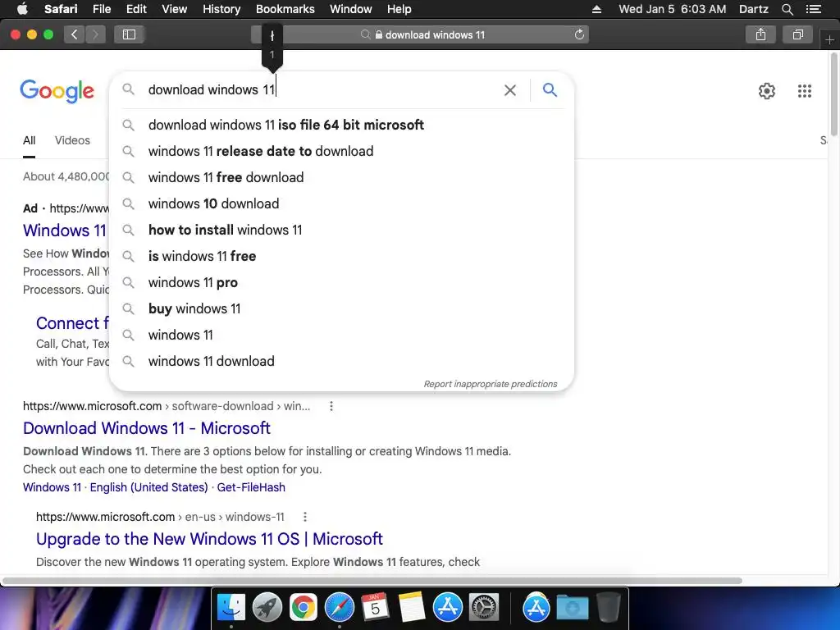
Task: Open the Safari share button
Action: [x=760, y=34]
